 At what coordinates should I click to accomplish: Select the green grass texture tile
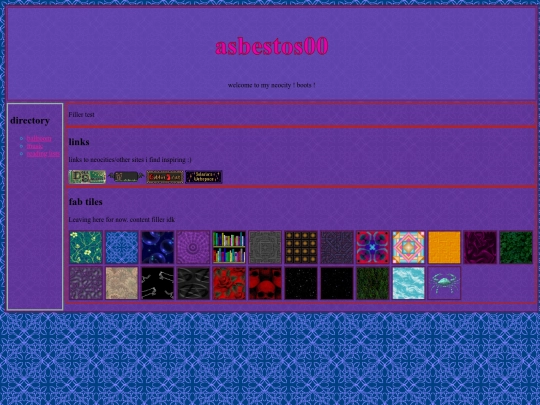[x=373, y=283]
